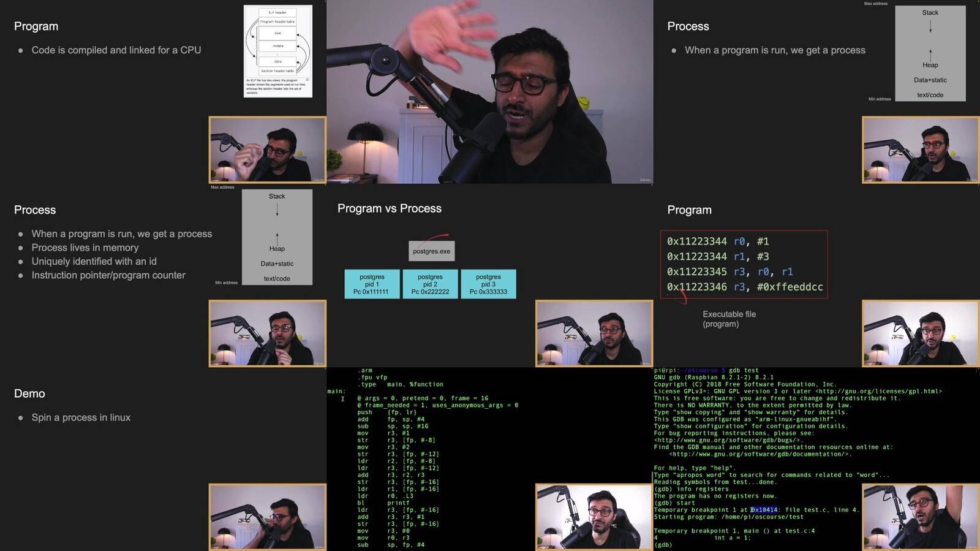
Task: Click "Heap" in diagram beside four-bullet Process slide
Action: point(277,249)
